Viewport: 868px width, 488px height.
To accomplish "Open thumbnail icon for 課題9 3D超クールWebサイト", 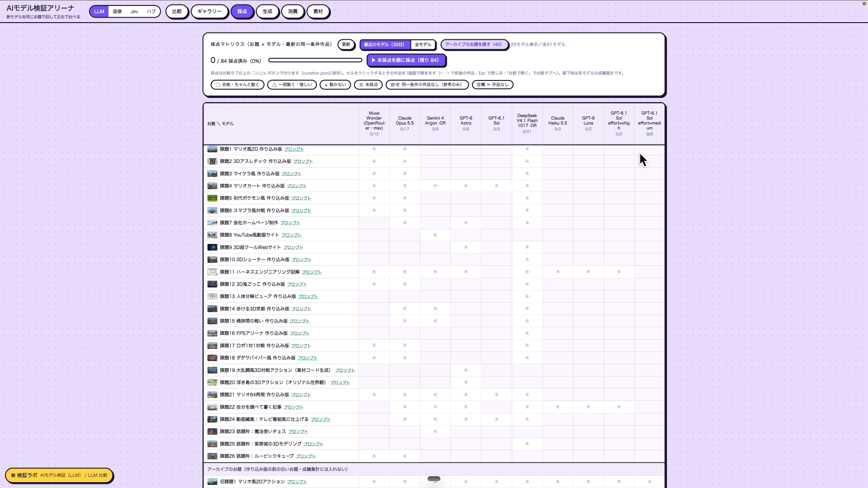I will [x=212, y=248].
